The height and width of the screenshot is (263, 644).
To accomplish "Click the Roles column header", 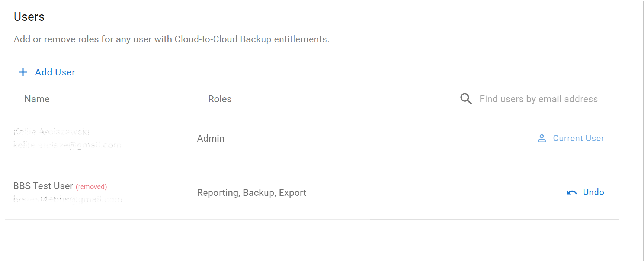I will 220,99.
